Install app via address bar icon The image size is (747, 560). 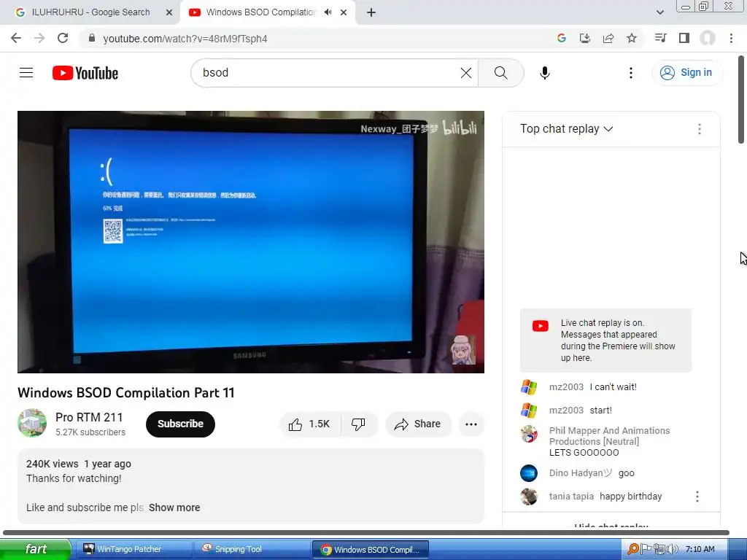585,38
